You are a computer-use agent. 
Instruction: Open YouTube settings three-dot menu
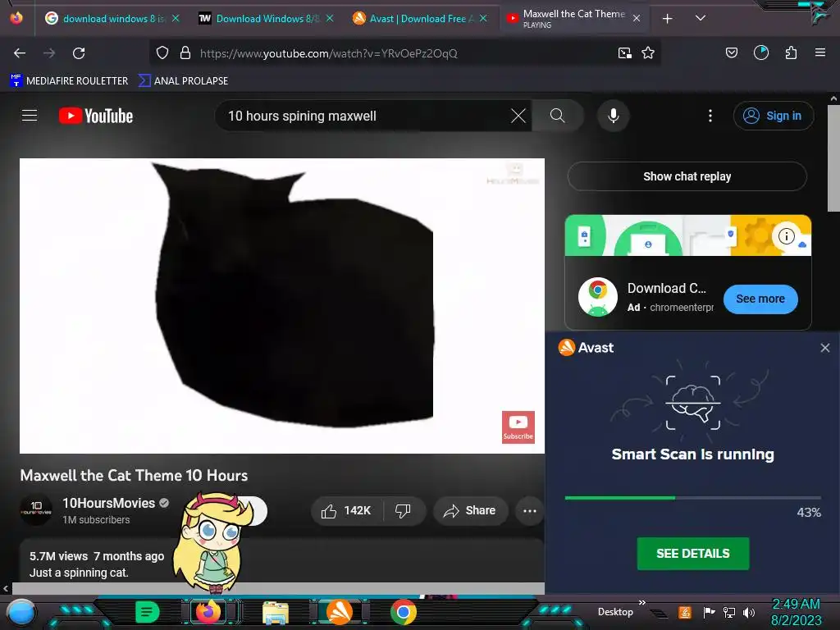pos(710,116)
